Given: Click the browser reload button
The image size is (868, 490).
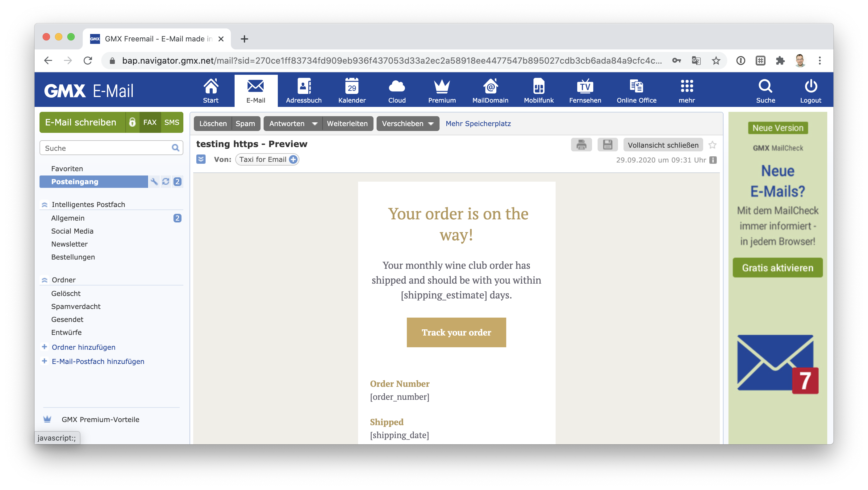Looking at the screenshot, I should click(x=88, y=61).
